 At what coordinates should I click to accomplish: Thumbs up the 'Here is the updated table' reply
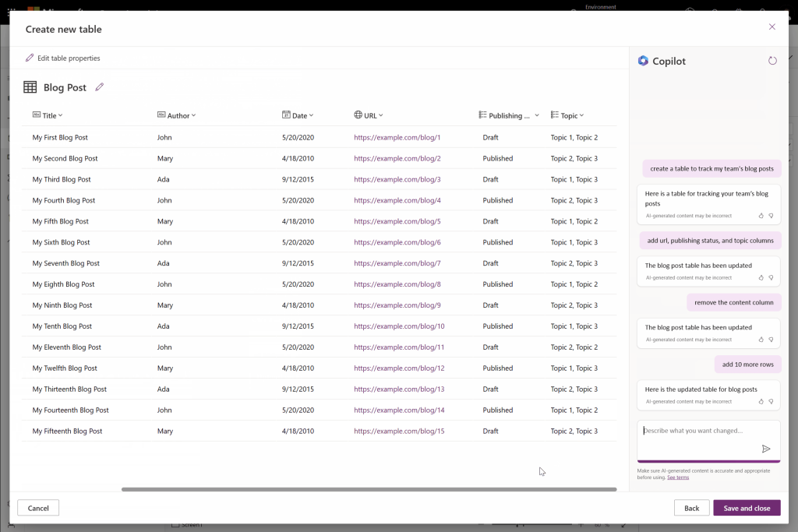761,402
